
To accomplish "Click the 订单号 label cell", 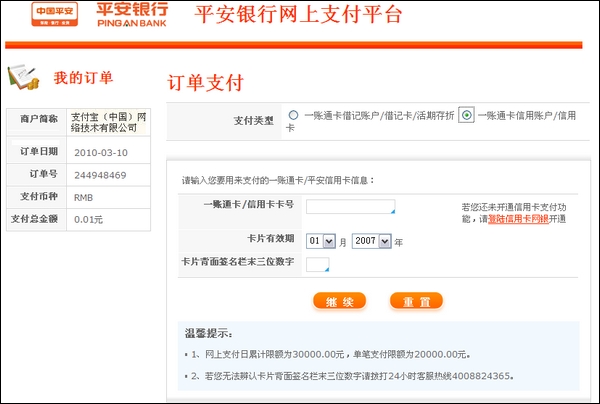I will coord(37,175).
